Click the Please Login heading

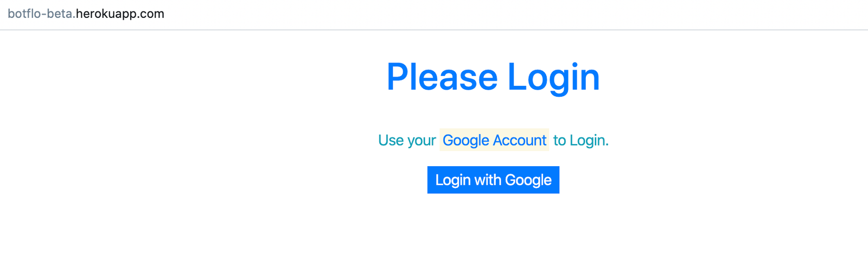tap(493, 77)
